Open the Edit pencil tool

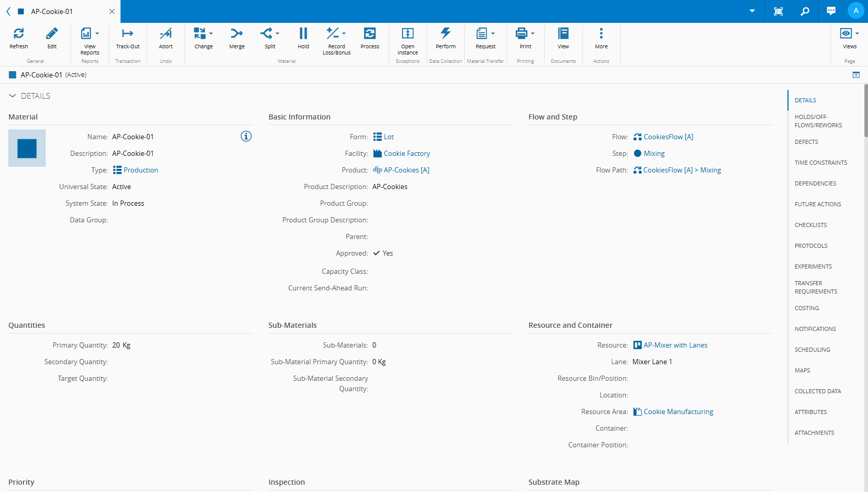coord(52,34)
